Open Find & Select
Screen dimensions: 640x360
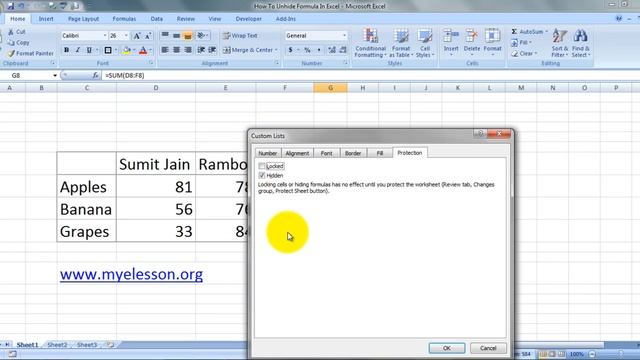click(x=581, y=43)
